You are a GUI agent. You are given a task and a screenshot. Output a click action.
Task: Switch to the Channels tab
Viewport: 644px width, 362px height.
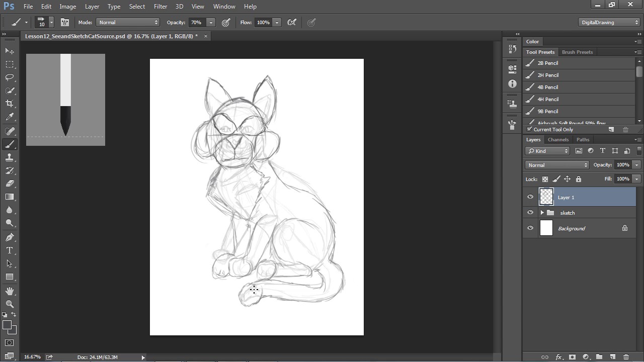tap(558, 140)
